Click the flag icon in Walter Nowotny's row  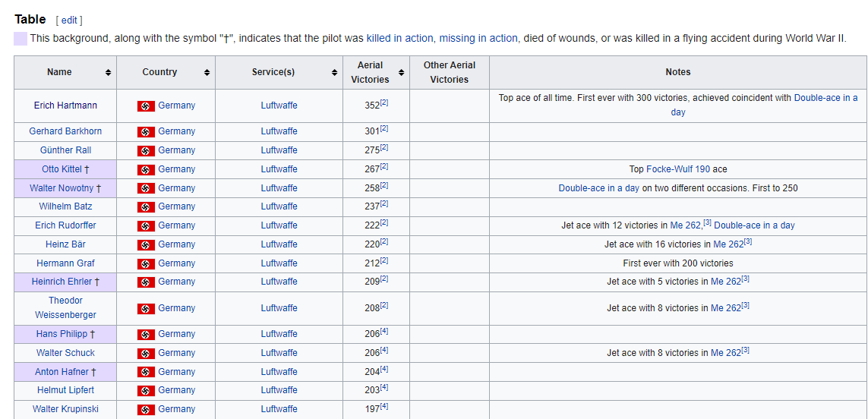click(146, 188)
